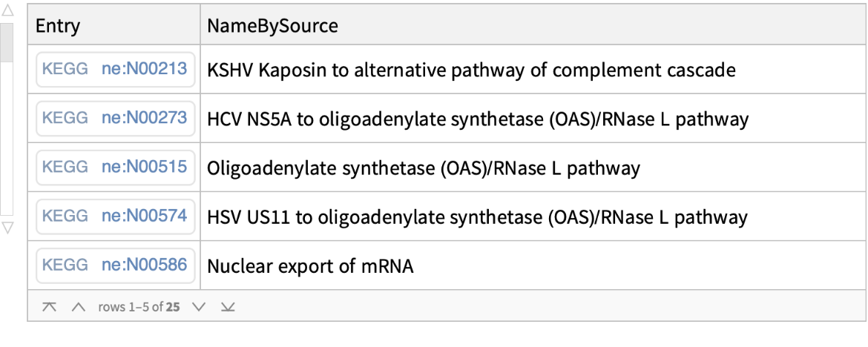This screenshot has width=868, height=347.
Task: Click the scroll-up triangle of the vertical scrollbar
Action: click(x=7, y=14)
